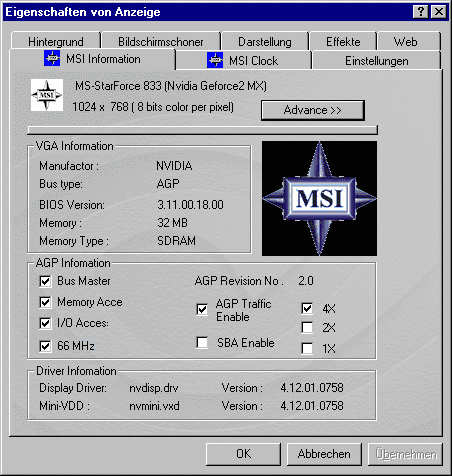Image resolution: width=453 pixels, height=476 pixels.
Task: Switch to the Effekte tab
Action: click(343, 42)
